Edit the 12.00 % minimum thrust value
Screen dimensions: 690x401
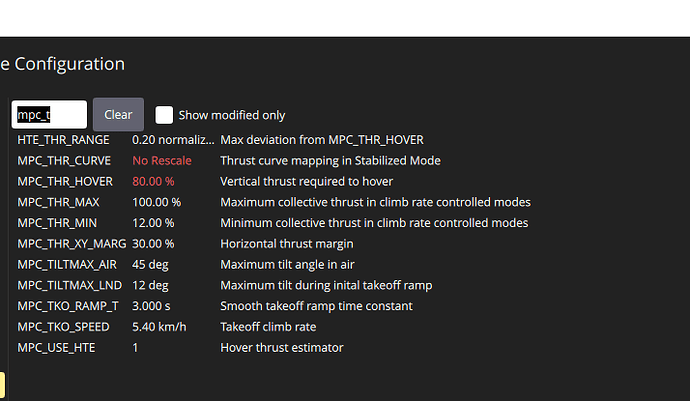pyautogui.click(x=153, y=223)
